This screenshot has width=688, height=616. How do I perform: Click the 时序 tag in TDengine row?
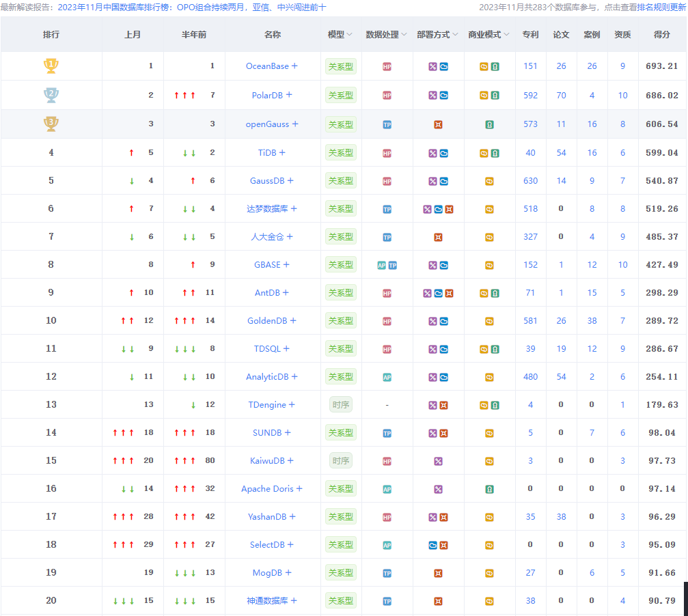click(341, 405)
